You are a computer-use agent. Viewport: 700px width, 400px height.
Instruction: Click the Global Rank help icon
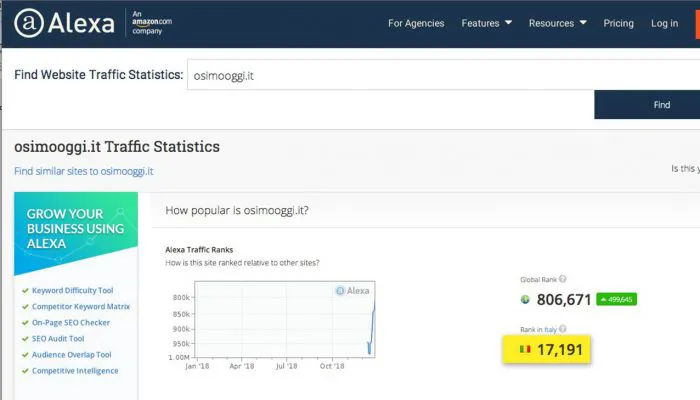tap(562, 279)
